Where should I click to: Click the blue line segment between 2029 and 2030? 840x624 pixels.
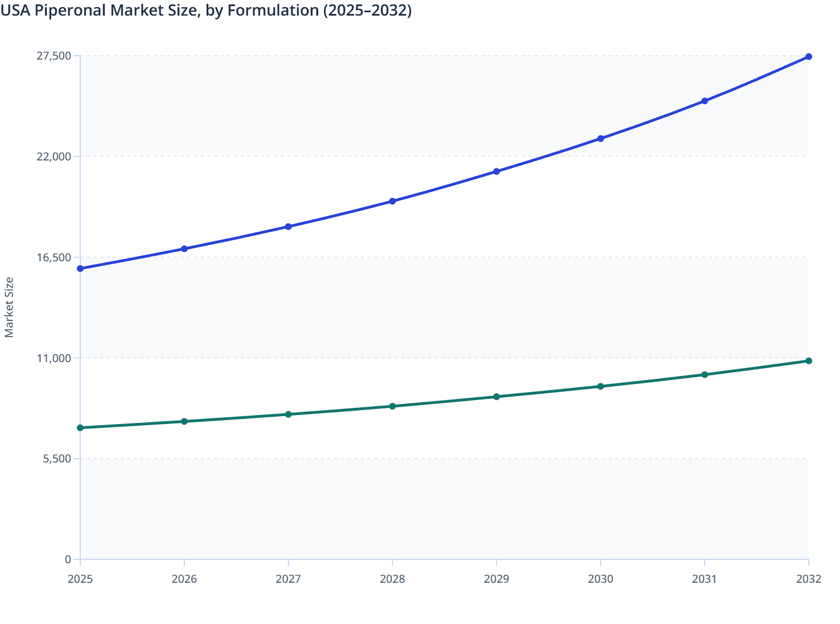548,154
